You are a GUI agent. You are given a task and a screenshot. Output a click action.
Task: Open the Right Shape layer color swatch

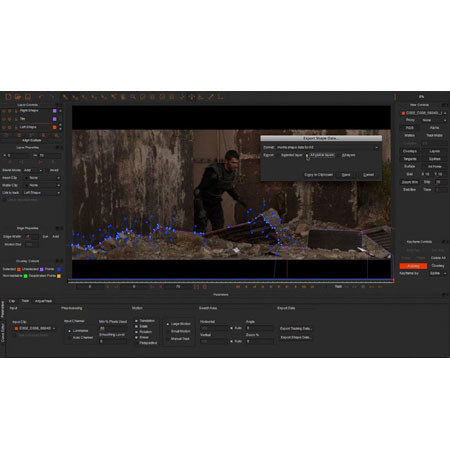(55, 111)
